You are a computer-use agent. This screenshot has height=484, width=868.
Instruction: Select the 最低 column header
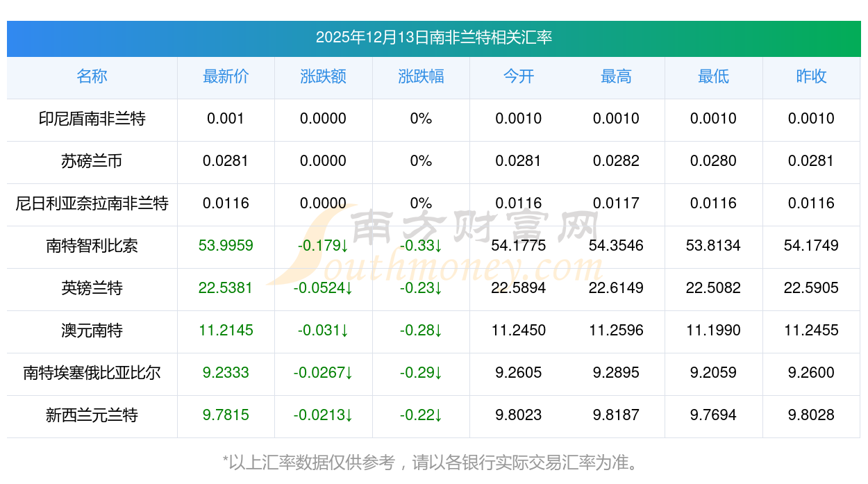pyautogui.click(x=713, y=76)
